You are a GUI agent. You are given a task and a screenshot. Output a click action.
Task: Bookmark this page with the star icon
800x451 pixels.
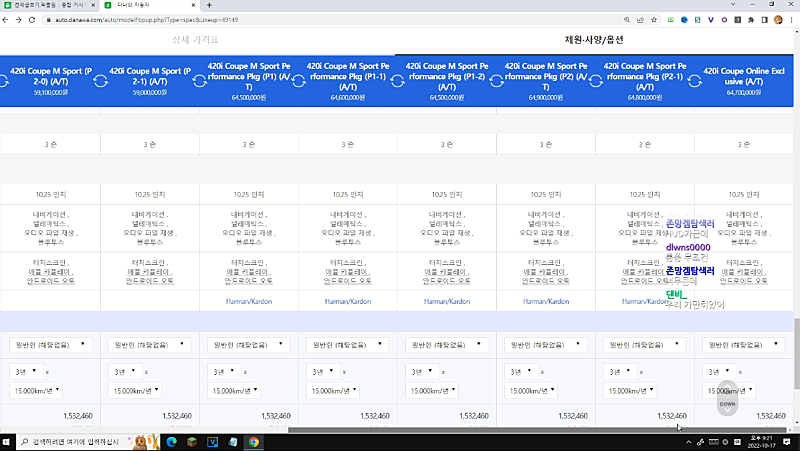point(654,20)
